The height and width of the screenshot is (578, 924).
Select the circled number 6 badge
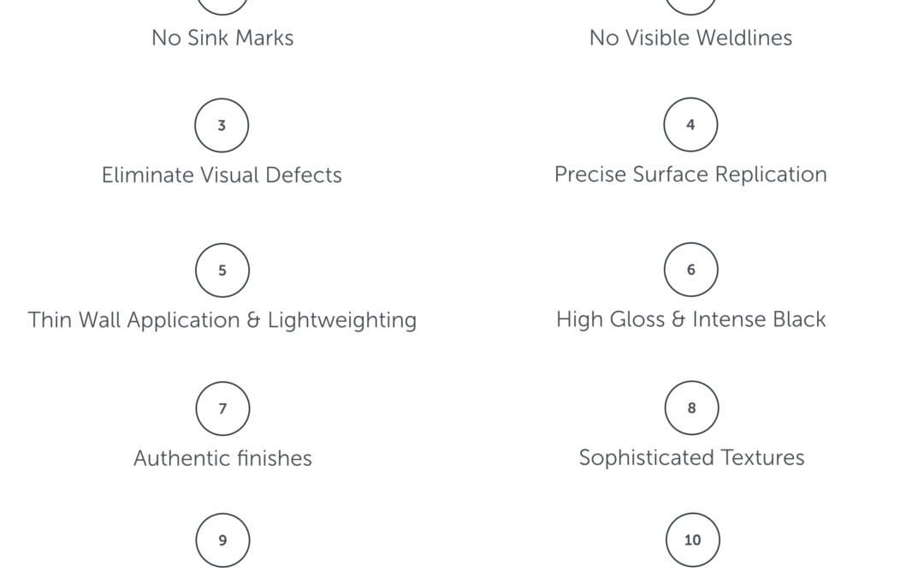click(690, 270)
